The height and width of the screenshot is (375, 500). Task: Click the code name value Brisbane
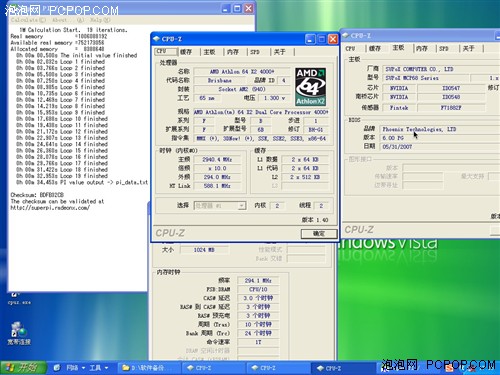pyautogui.click(x=220, y=80)
